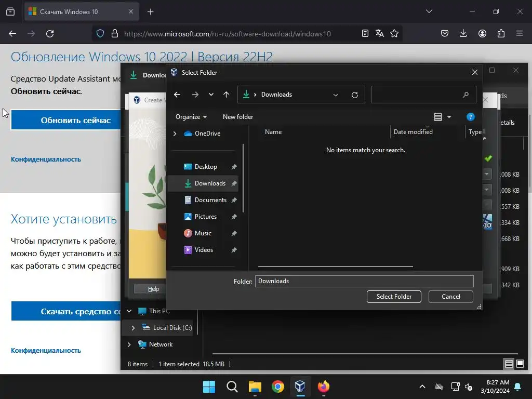Refresh the Downloads folder listing
The height and width of the screenshot is (399, 532).
[355, 95]
